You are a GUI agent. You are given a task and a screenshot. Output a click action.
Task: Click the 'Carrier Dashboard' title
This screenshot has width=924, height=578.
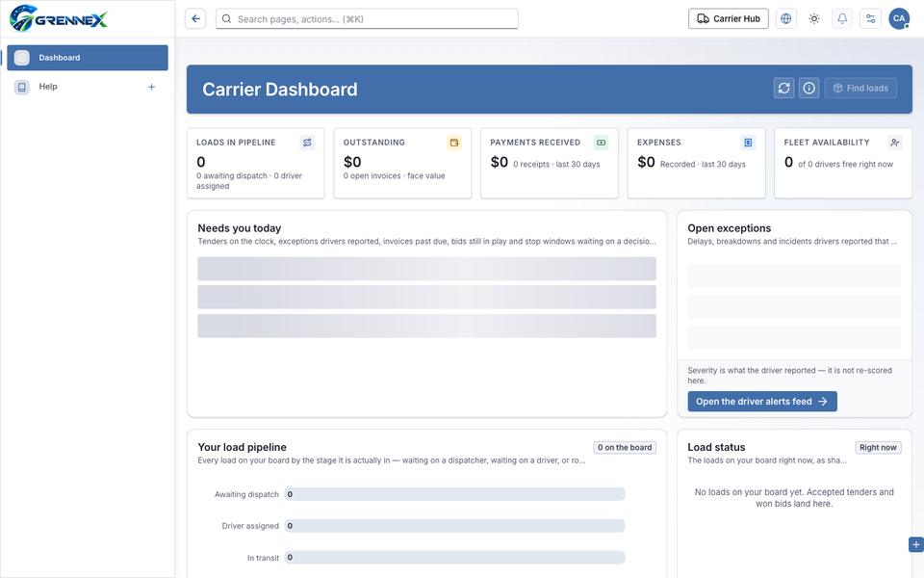click(280, 89)
